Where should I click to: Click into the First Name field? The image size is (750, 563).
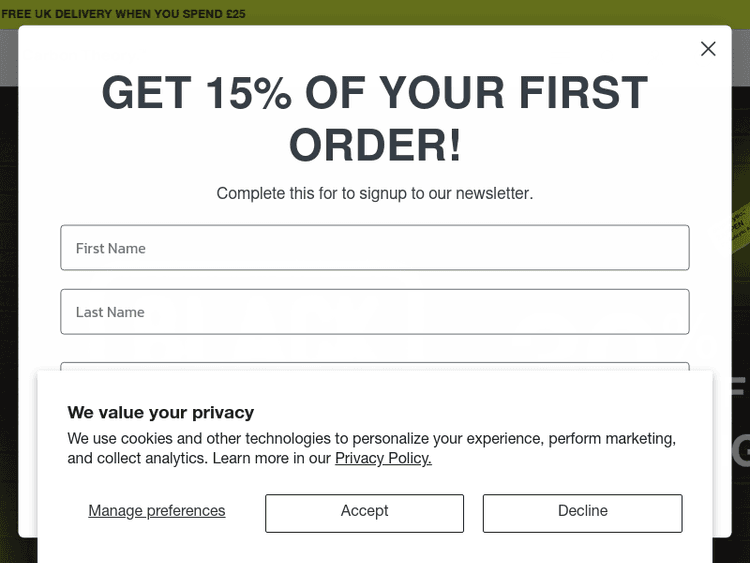click(x=374, y=248)
